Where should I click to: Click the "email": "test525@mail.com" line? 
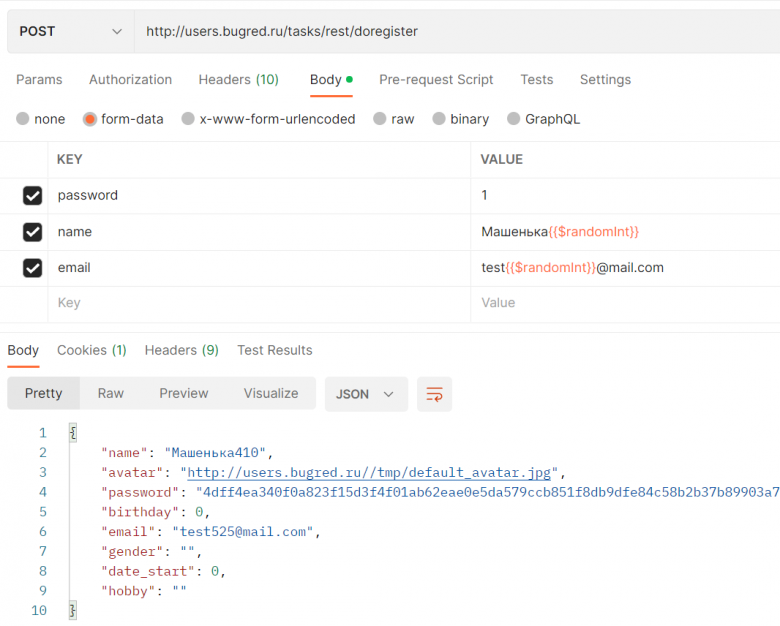(210, 531)
